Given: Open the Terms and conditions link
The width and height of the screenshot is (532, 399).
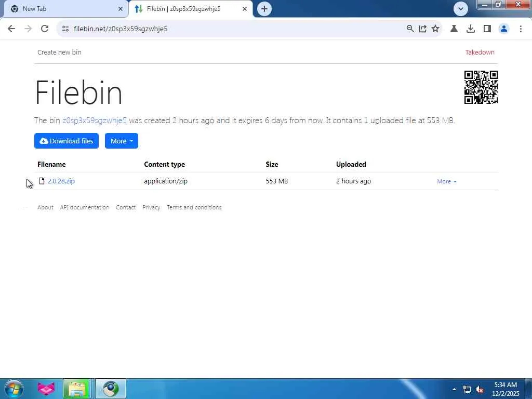Looking at the screenshot, I should [194, 207].
